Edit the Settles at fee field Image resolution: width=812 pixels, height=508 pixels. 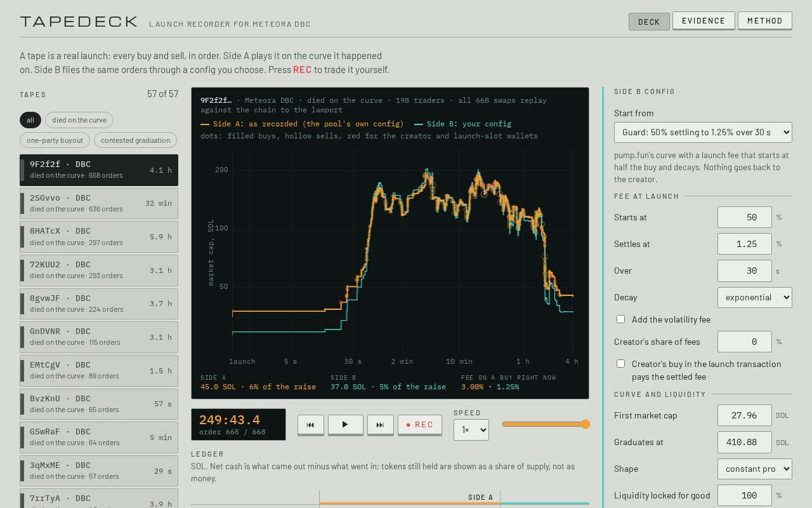(x=745, y=244)
